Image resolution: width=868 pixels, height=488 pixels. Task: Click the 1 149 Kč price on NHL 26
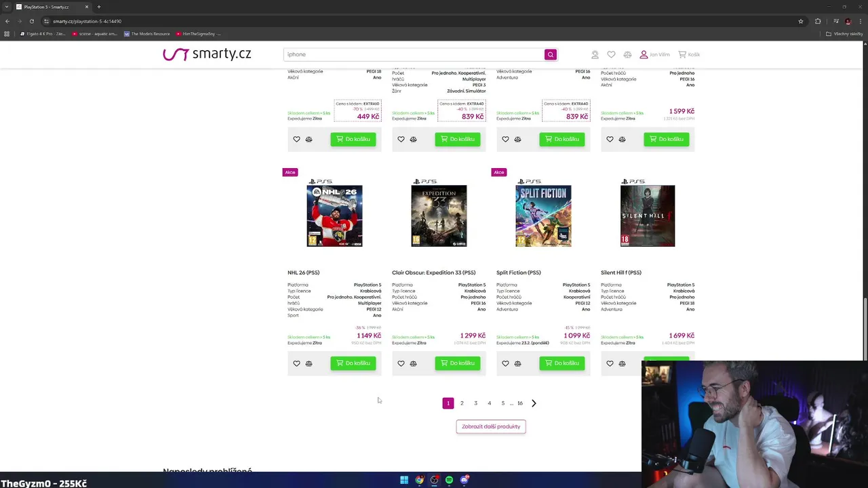369,335
